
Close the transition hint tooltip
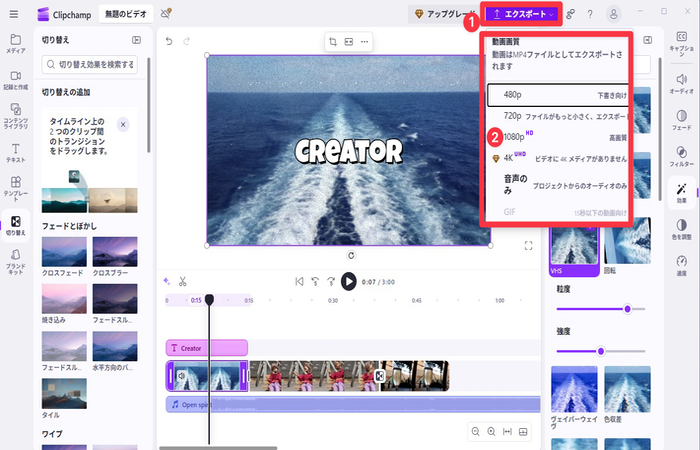122,125
